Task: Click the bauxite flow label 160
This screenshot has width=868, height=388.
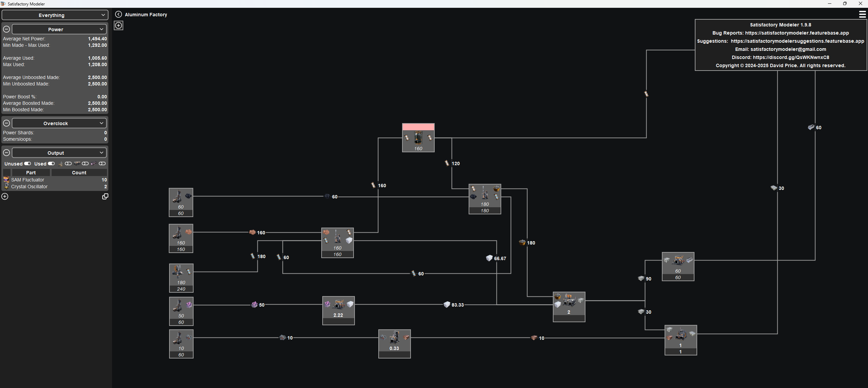Action: [261, 233]
